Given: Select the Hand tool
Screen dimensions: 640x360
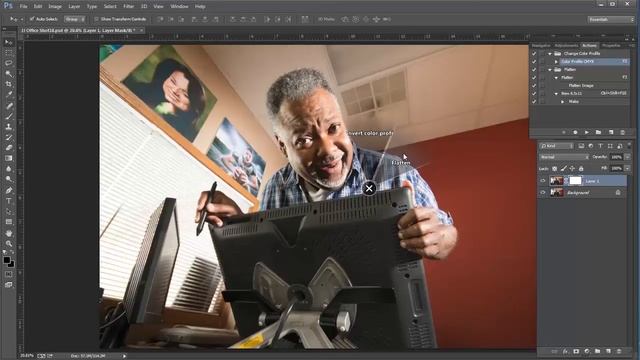Looking at the screenshot, I should coord(8,233).
